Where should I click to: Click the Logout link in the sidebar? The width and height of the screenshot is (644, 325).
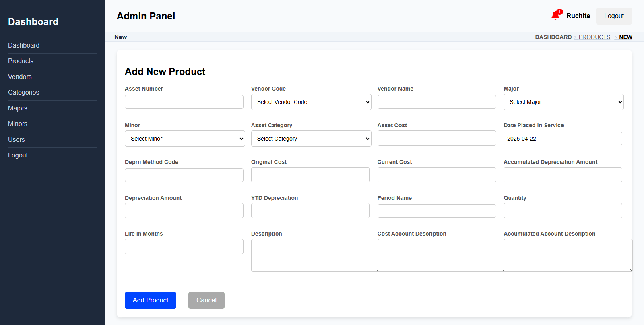click(18, 155)
